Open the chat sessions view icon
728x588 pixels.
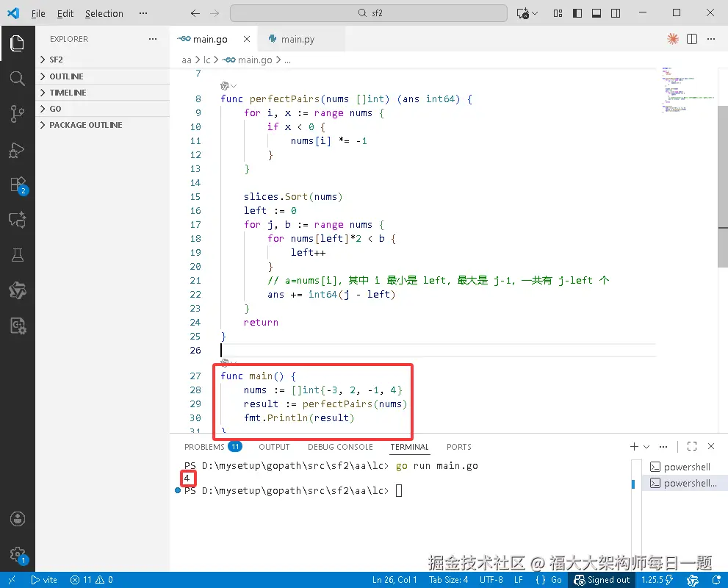[x=17, y=220]
